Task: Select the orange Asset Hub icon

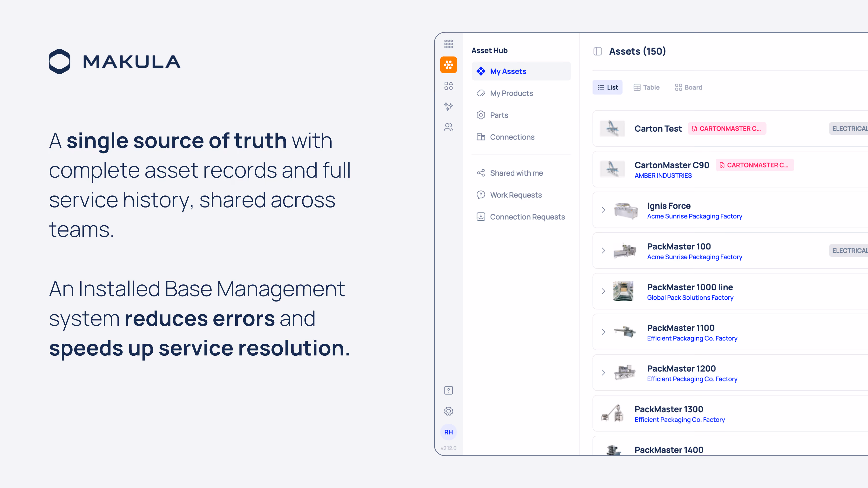Action: click(448, 65)
